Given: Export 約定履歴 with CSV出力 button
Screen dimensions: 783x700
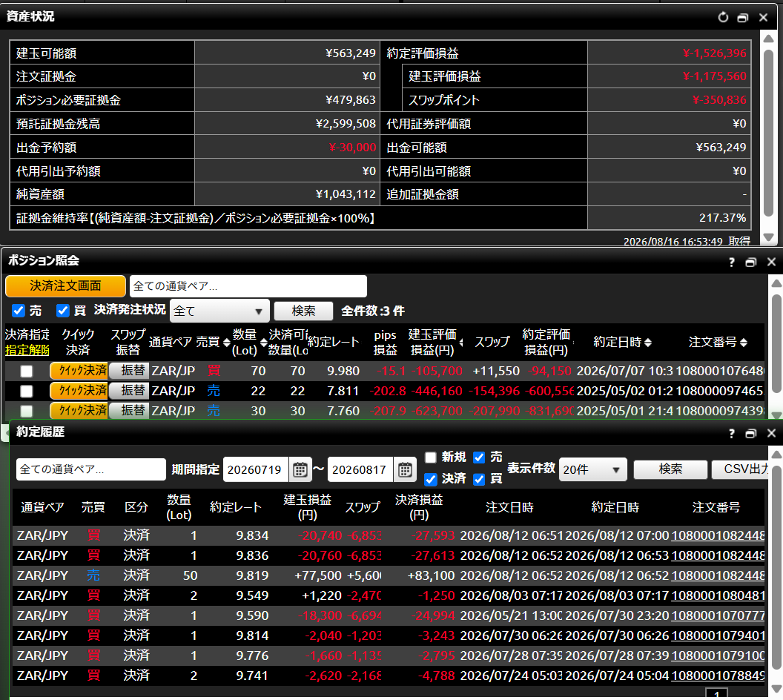Looking at the screenshot, I should (741, 469).
